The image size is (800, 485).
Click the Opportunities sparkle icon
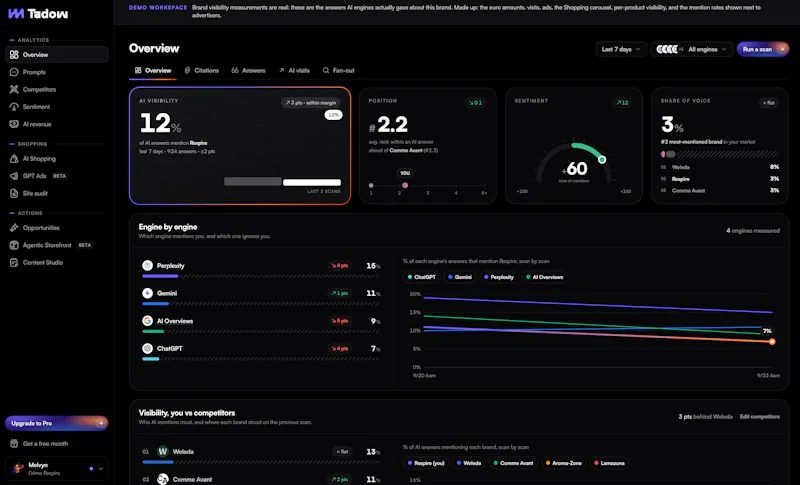point(14,228)
